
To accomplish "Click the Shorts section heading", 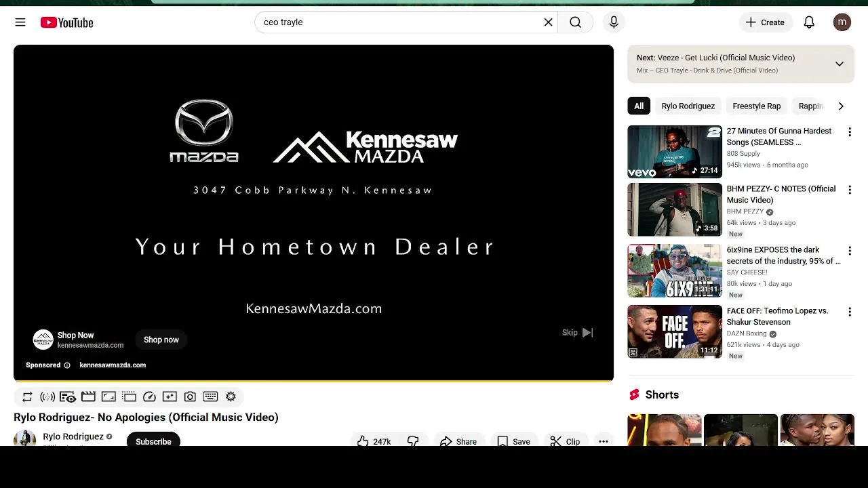I will tap(662, 395).
